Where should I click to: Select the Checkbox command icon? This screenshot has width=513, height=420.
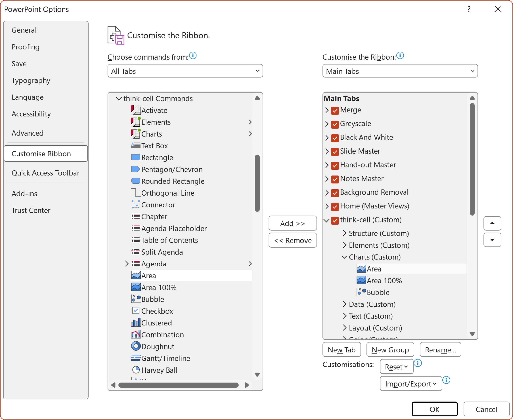click(x=135, y=311)
